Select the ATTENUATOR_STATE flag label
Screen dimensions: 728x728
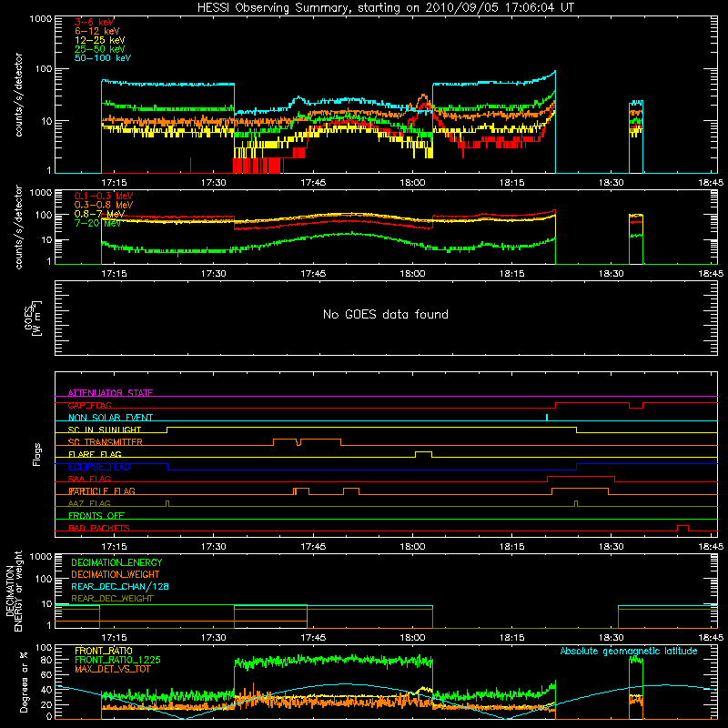click(x=110, y=393)
